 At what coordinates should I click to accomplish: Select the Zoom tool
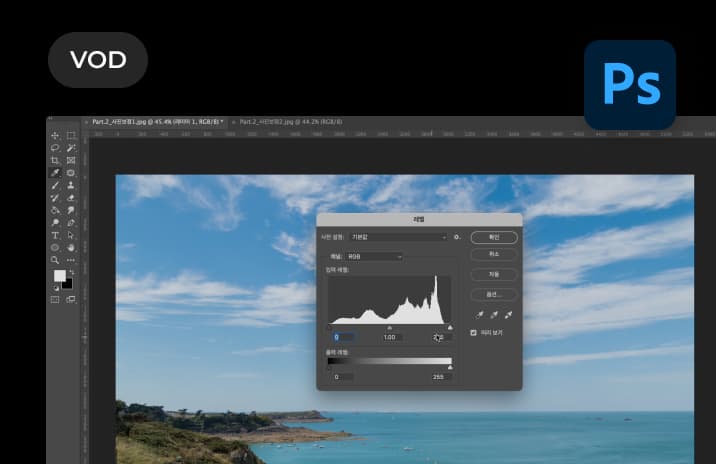55,260
